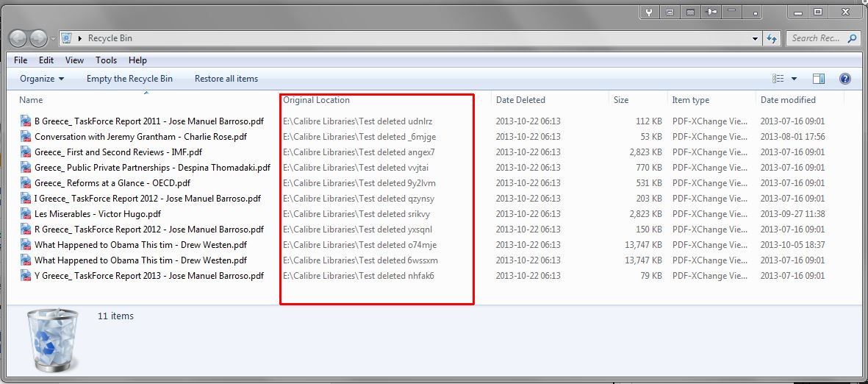
Task: Open the Help menu
Action: coord(137,60)
